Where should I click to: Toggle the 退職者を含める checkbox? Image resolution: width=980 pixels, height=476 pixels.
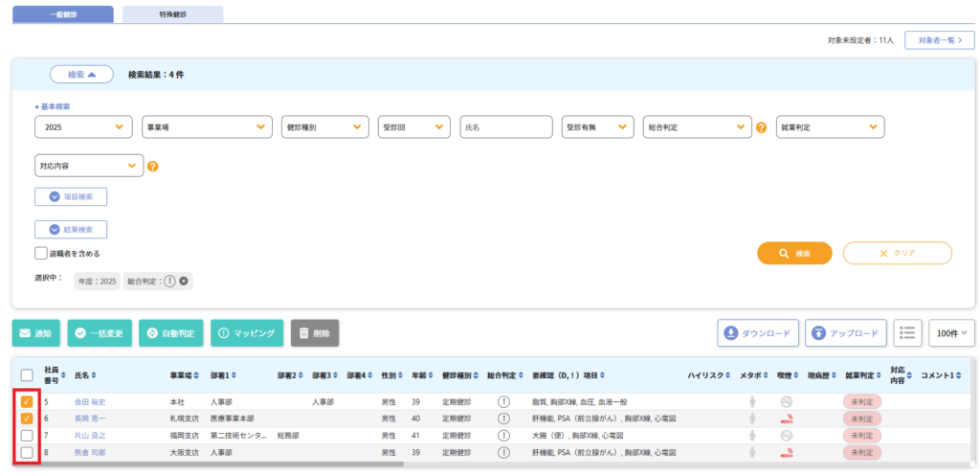(x=41, y=254)
